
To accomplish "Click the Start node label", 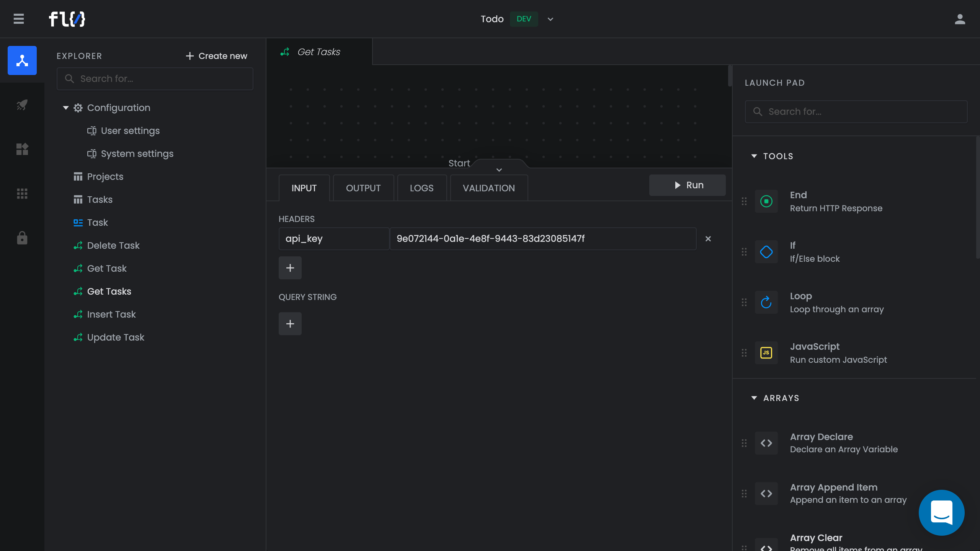I will pos(459,163).
